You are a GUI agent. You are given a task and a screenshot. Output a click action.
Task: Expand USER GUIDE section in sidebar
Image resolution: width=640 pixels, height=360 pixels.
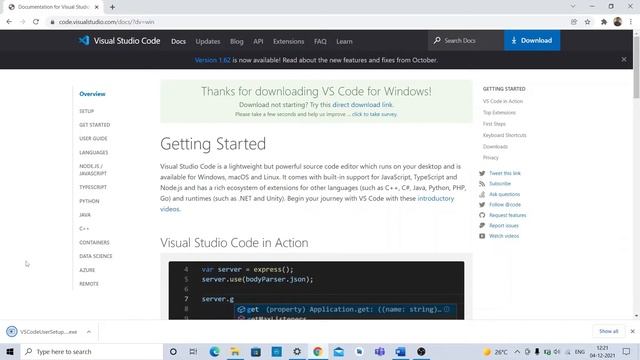tap(93, 139)
